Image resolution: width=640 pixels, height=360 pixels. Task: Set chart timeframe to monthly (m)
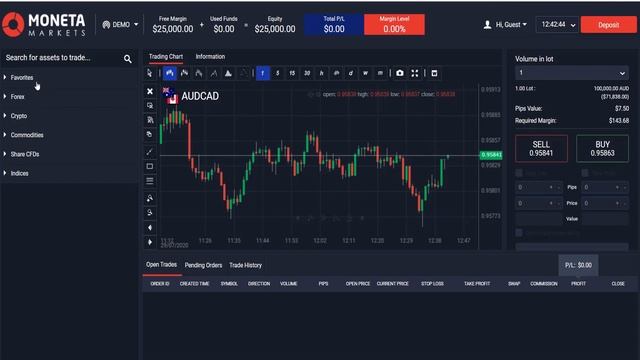click(x=380, y=73)
